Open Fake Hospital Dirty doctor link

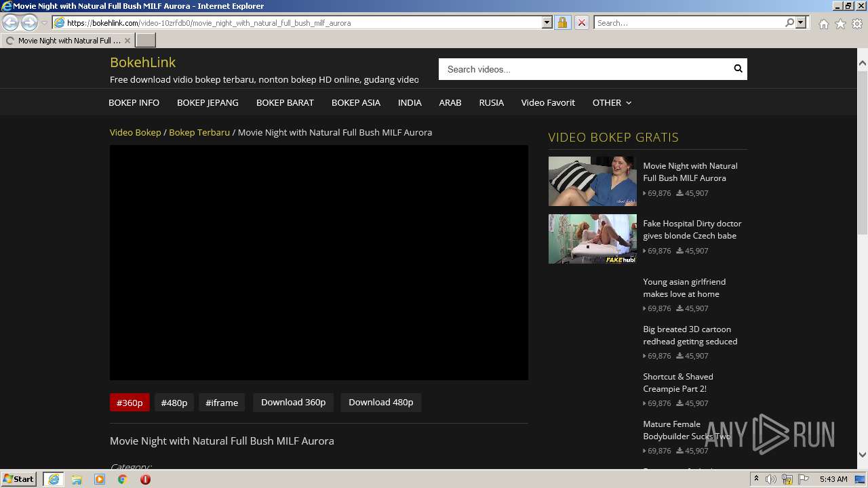coord(692,229)
